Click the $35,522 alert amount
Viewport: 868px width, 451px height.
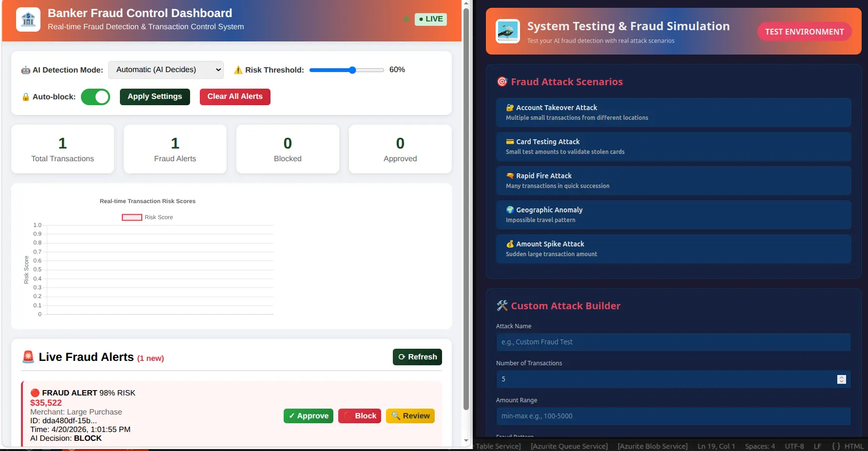46,403
